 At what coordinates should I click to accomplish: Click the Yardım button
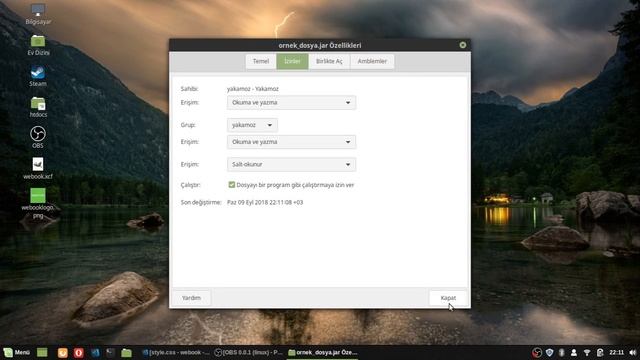[191, 298]
